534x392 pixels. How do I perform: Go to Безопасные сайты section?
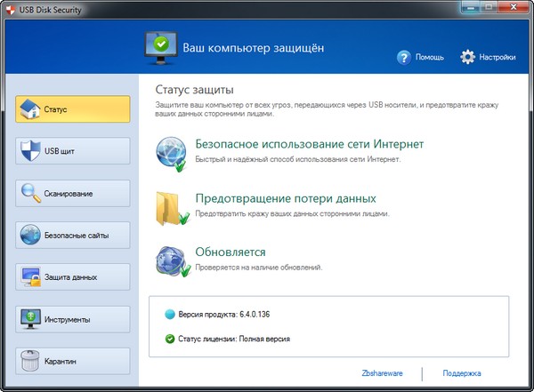[72, 236]
